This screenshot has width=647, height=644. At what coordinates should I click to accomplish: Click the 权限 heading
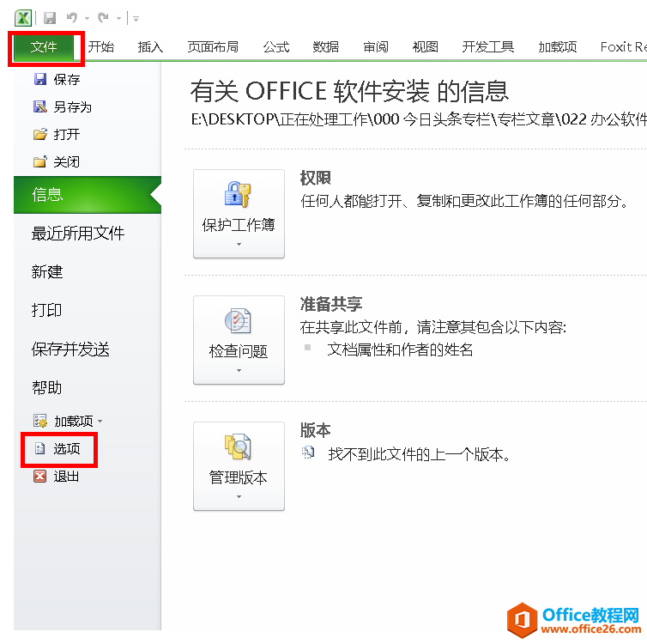(x=316, y=179)
